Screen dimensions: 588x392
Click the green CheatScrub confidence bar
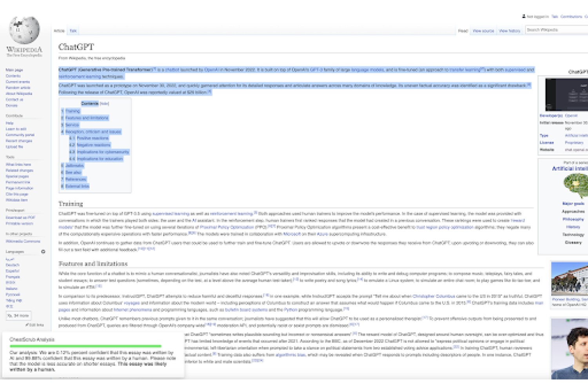click(85, 346)
